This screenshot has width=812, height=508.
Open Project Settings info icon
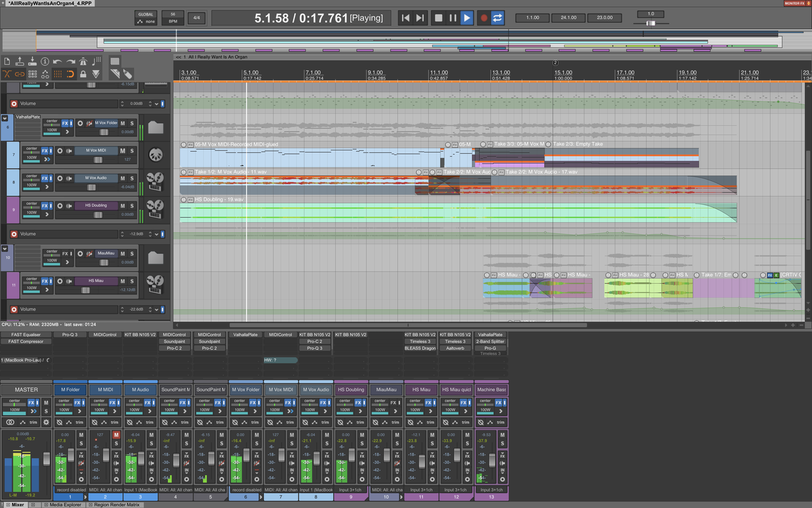(x=45, y=62)
